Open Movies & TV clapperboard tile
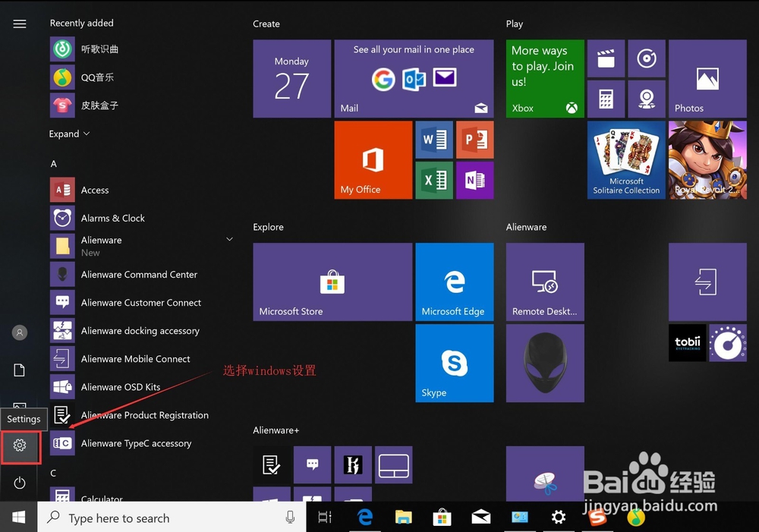Screen dimensions: 759x532 606,58
